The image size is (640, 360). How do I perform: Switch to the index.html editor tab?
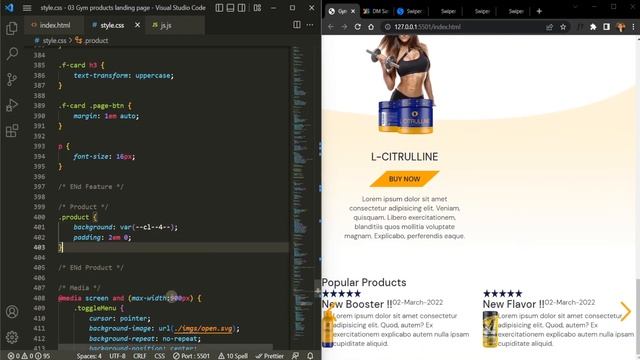pos(55,25)
